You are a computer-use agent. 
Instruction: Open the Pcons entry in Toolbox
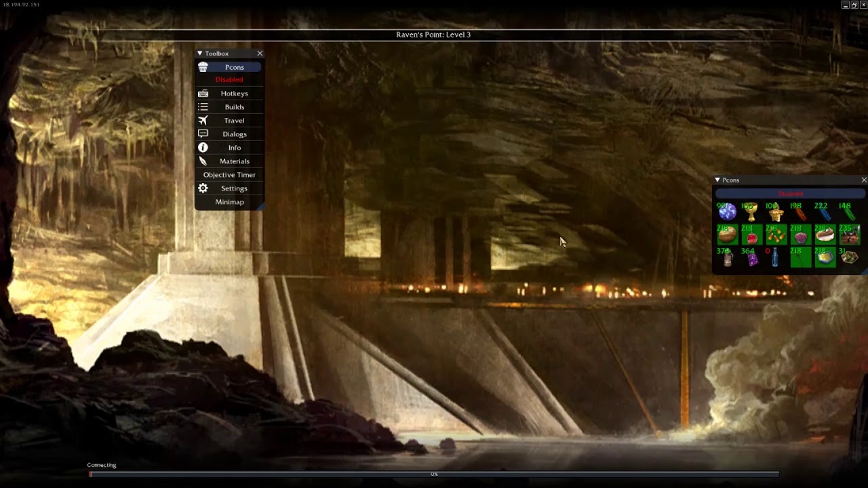coord(229,67)
